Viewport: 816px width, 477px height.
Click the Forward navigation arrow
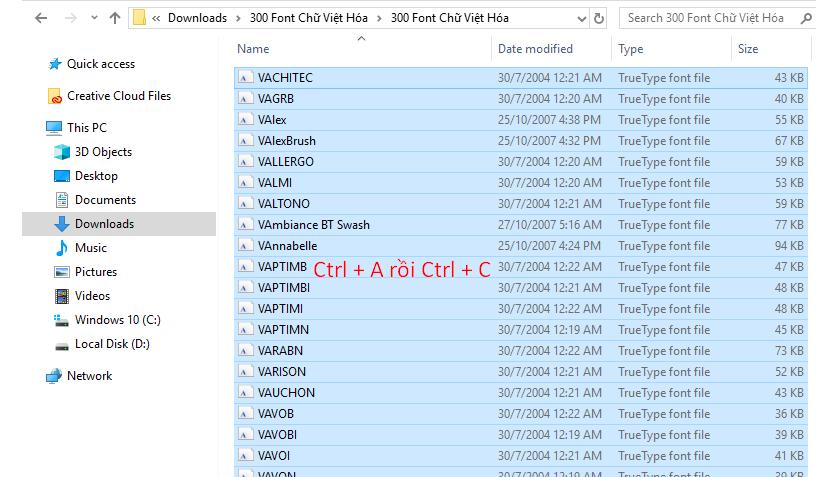tap(70, 18)
